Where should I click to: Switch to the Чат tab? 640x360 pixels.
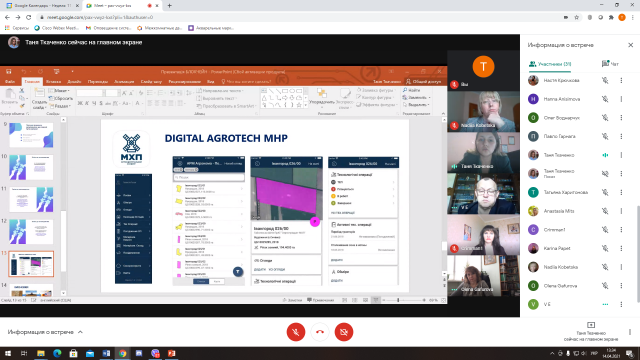(x=610, y=64)
